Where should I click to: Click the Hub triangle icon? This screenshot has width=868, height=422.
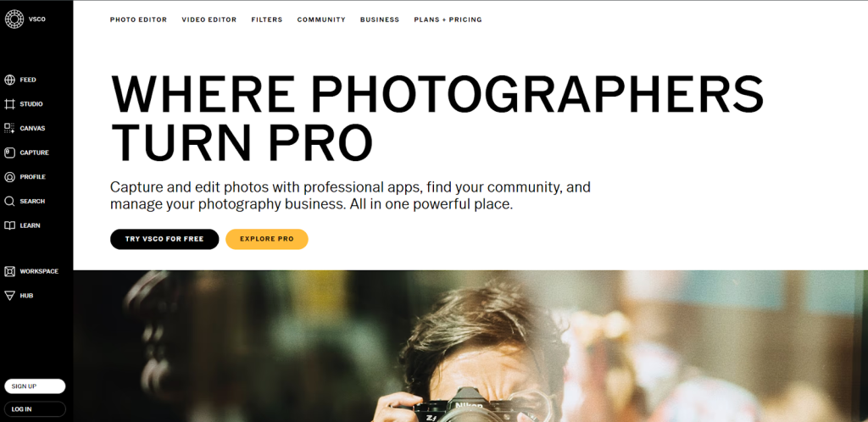(x=9, y=296)
